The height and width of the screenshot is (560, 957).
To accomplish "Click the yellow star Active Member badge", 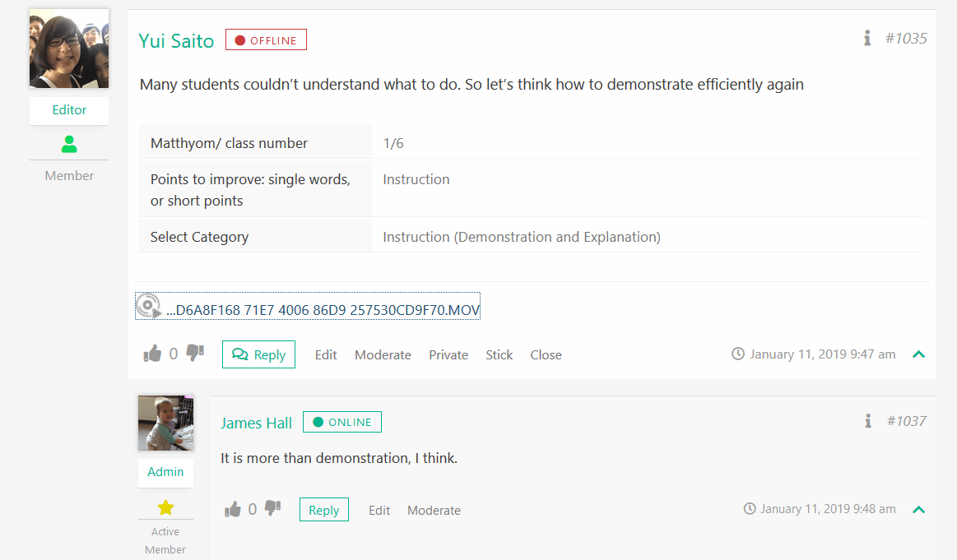I will point(165,507).
